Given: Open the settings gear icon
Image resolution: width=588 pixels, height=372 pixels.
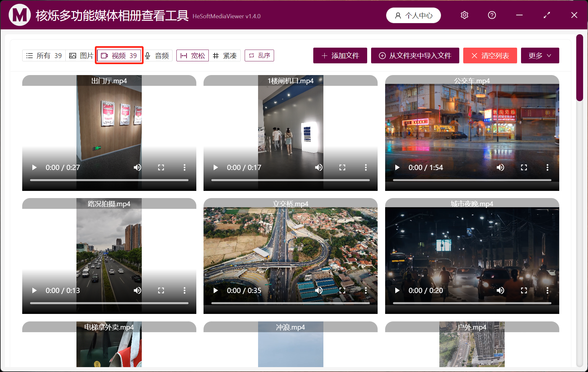Looking at the screenshot, I should pyautogui.click(x=464, y=15).
